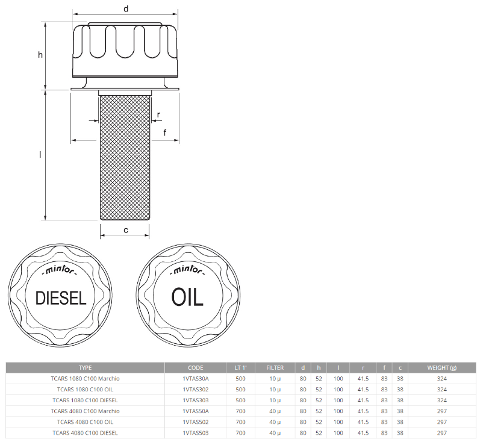Viewport: 483px width, 448px height.
Task: Select the DIESEL cap illustration
Action: [58, 297]
